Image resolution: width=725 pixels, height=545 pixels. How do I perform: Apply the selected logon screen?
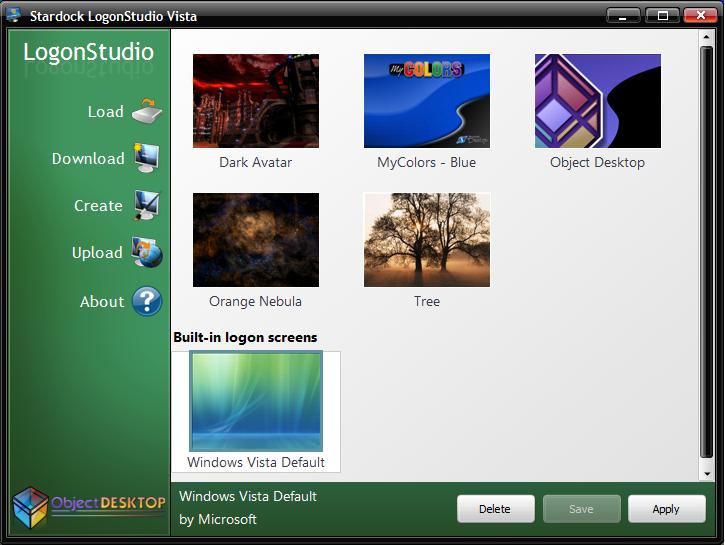[667, 509]
